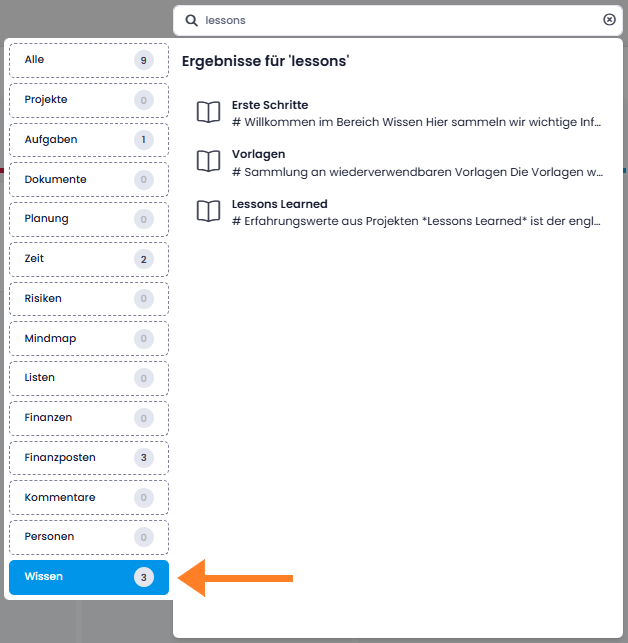Clear the search field with the X icon
This screenshot has width=628, height=643.
609,19
